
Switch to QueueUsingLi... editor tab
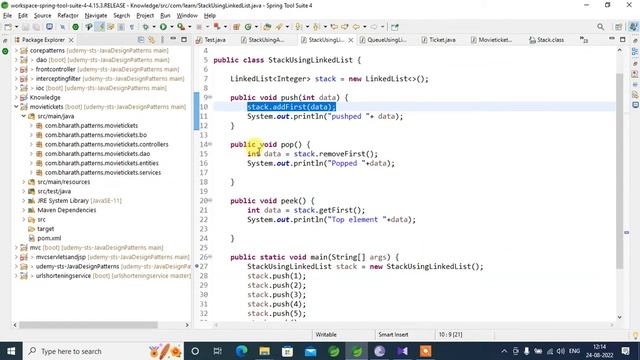point(383,40)
